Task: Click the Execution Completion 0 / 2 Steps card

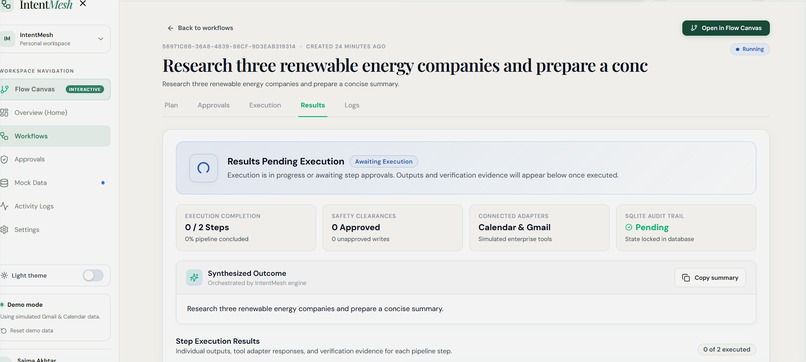Action: (x=246, y=228)
